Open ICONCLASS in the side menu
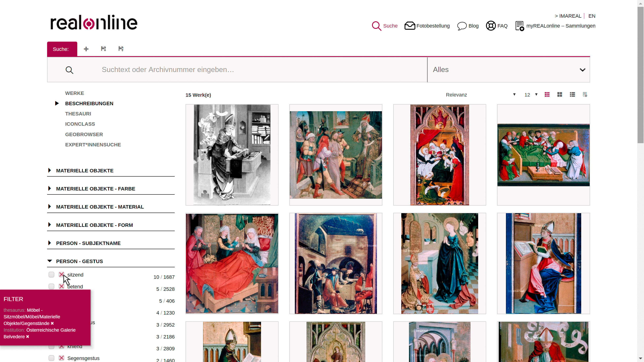 [80, 124]
